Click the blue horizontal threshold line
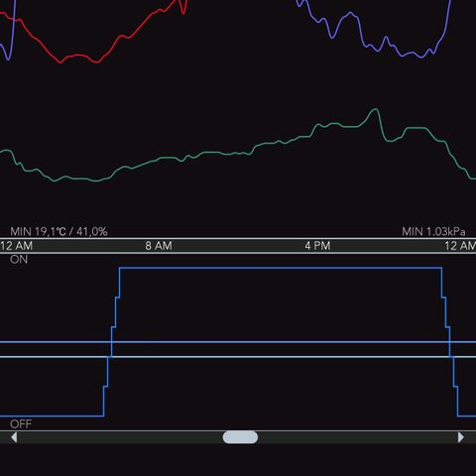The width and height of the screenshot is (476, 476). click(x=238, y=342)
